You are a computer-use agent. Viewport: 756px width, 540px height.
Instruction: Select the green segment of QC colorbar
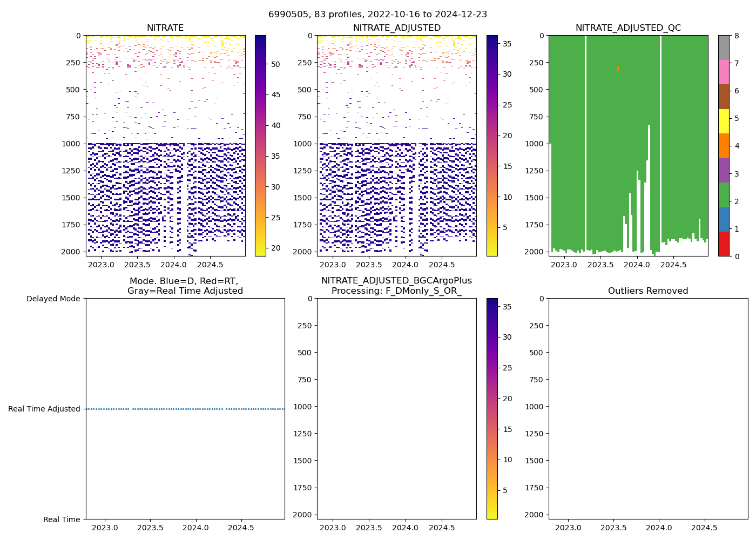click(724, 195)
